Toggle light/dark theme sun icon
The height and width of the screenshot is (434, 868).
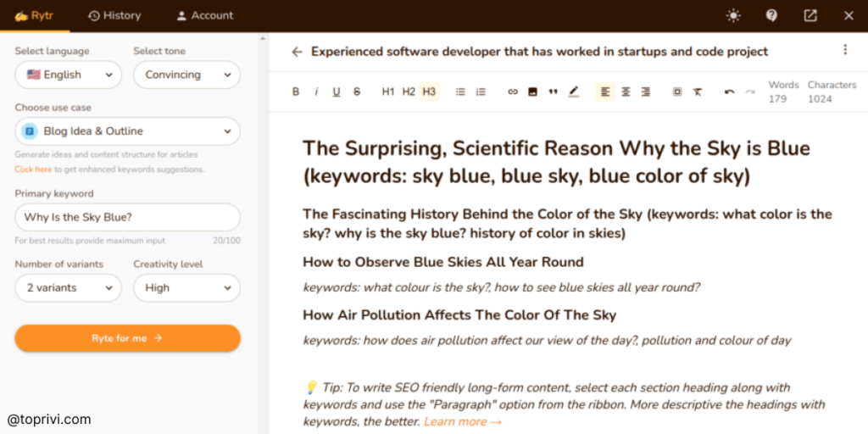pyautogui.click(x=733, y=15)
